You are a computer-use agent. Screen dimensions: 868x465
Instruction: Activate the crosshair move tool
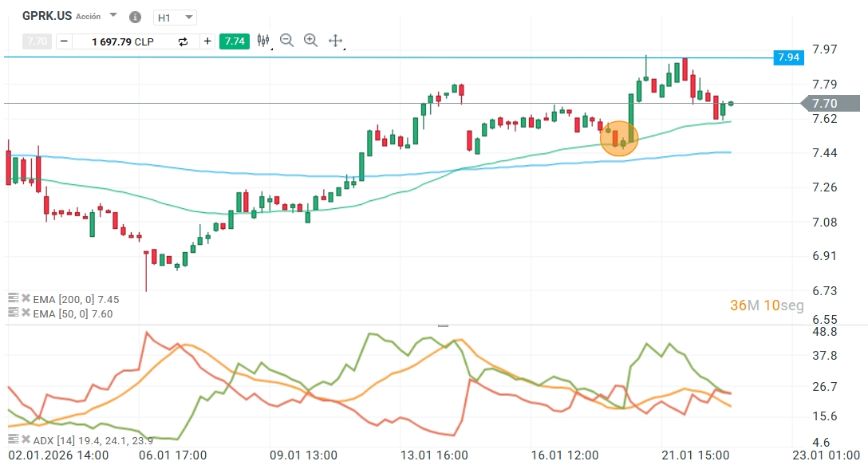[x=336, y=41]
